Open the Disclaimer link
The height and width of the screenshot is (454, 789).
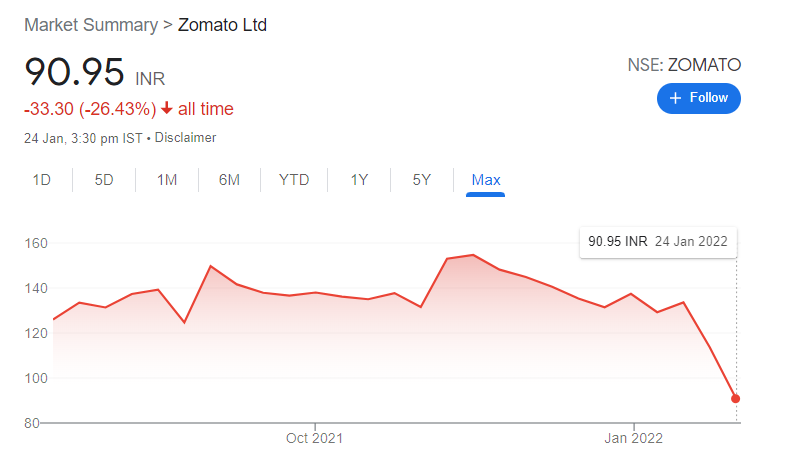(x=185, y=137)
